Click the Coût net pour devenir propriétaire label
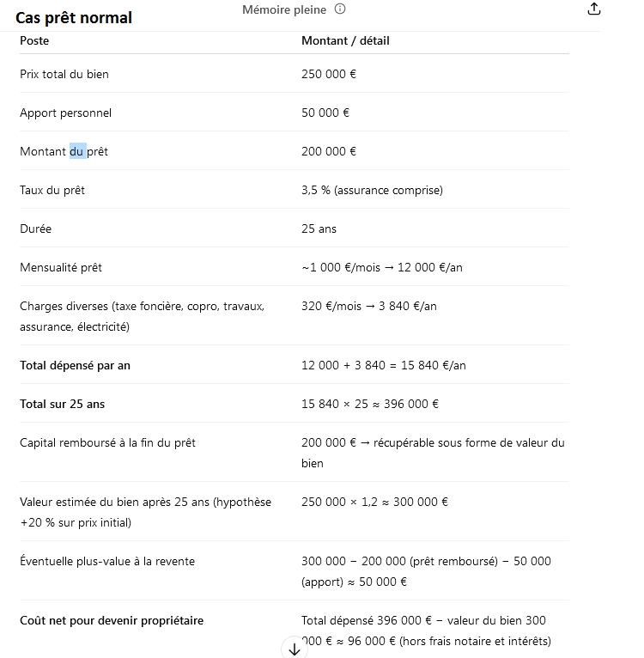This screenshot has width=644, height=658. pyautogui.click(x=112, y=621)
